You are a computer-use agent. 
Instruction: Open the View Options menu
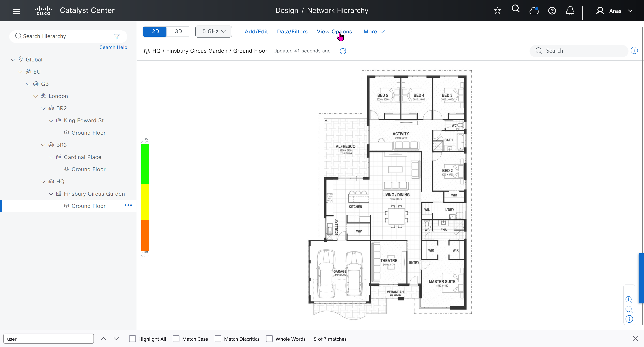(x=334, y=31)
